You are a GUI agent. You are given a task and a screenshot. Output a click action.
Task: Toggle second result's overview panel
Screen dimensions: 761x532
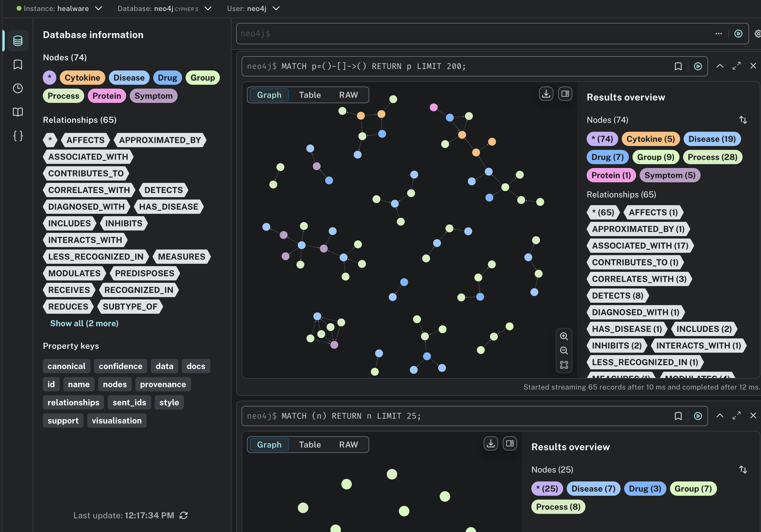point(510,444)
